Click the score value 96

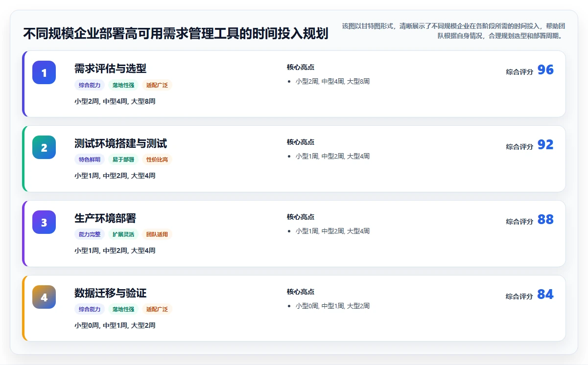(x=545, y=70)
